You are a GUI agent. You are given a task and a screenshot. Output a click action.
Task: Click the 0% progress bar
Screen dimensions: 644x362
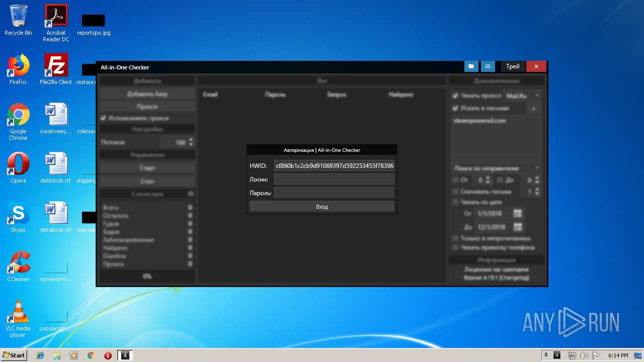pyautogui.click(x=147, y=276)
